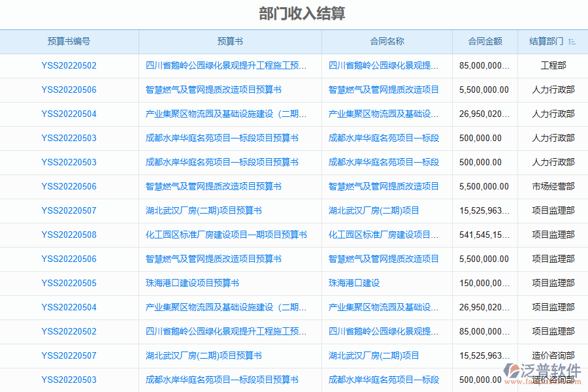Click the 541,545,15... contract amount cell
The height and width of the screenshot is (392, 588).
tap(485, 235)
